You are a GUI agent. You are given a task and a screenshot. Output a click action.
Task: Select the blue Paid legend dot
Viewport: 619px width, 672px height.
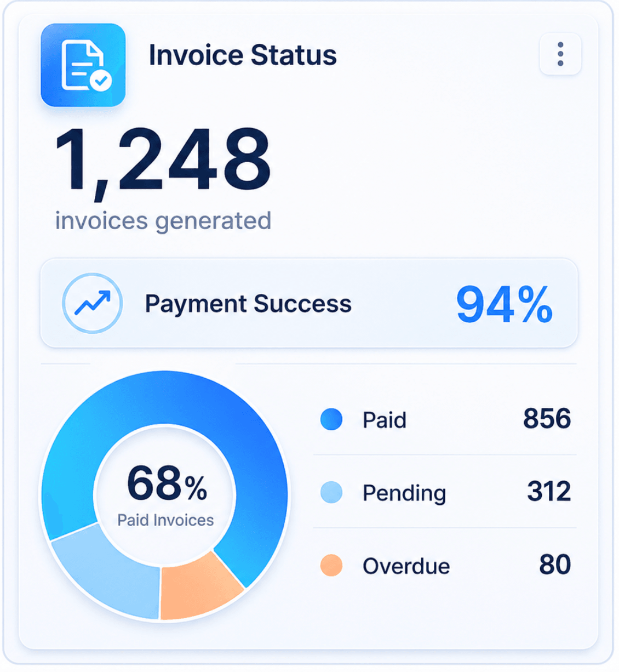(331, 419)
